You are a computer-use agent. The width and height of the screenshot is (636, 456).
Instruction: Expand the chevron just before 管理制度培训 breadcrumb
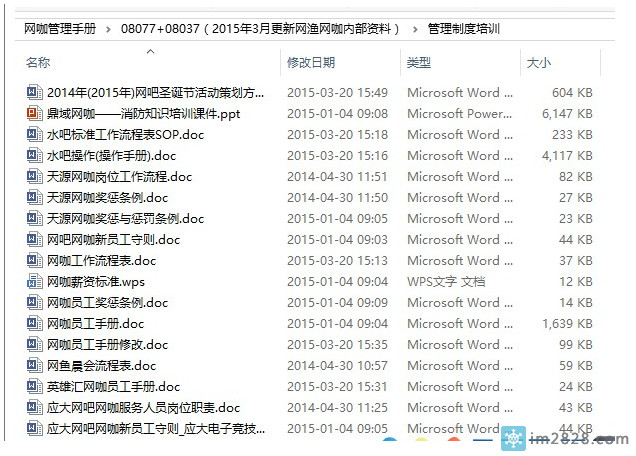(x=414, y=29)
